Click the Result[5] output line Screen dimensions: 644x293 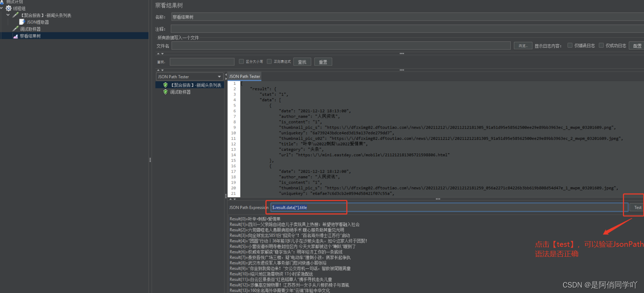(293, 246)
